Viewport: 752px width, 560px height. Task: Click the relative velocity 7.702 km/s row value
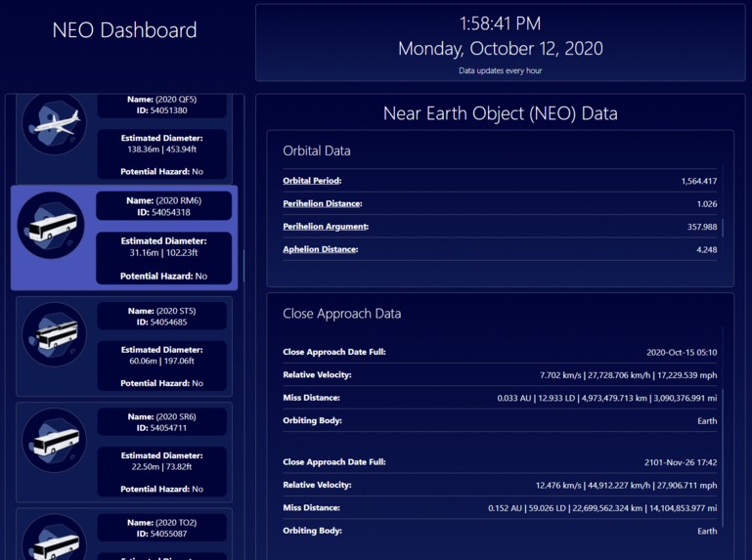tap(628, 375)
